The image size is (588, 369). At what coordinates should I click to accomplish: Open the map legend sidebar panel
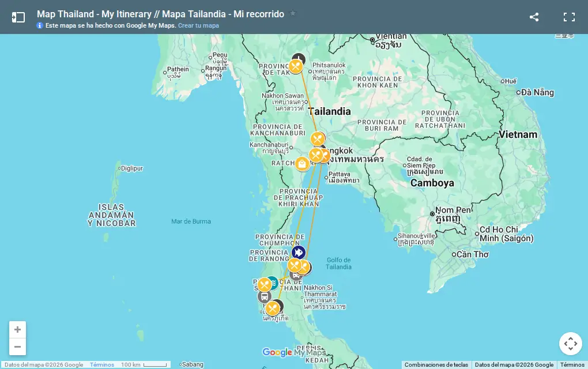[x=18, y=17]
